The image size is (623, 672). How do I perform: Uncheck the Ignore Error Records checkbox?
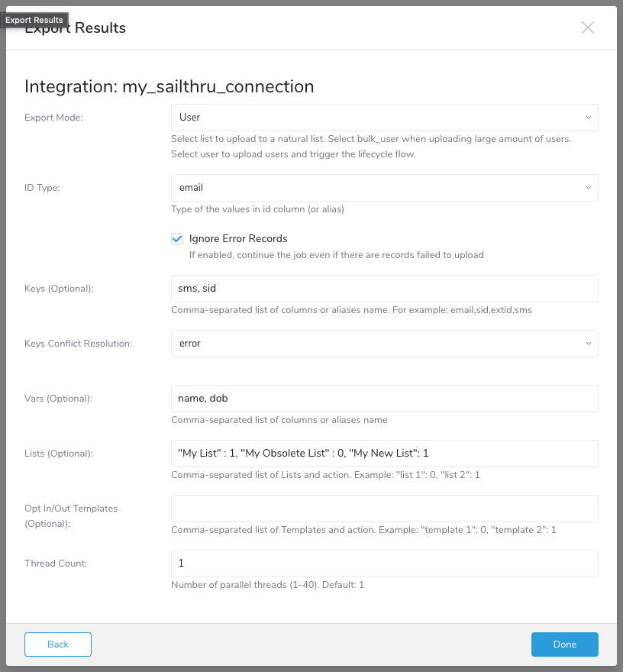coord(177,239)
